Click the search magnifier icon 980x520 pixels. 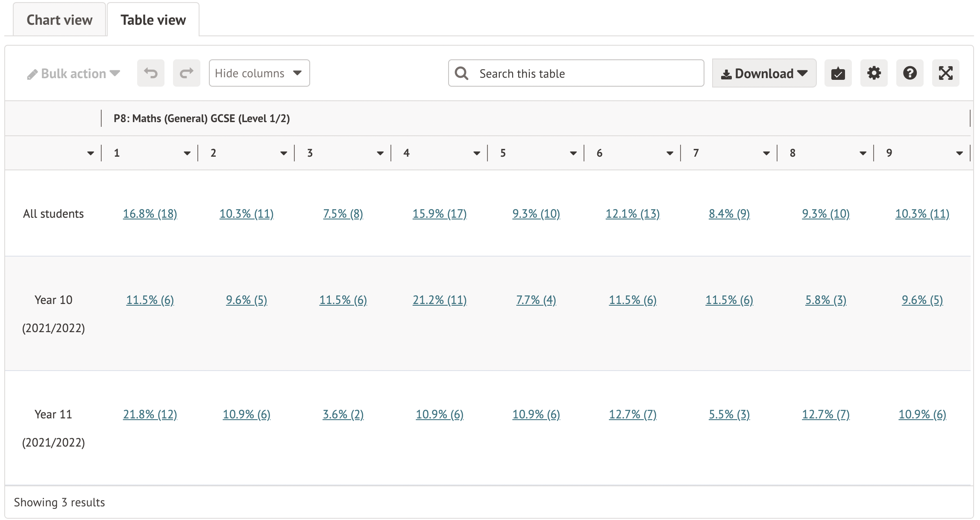(461, 73)
